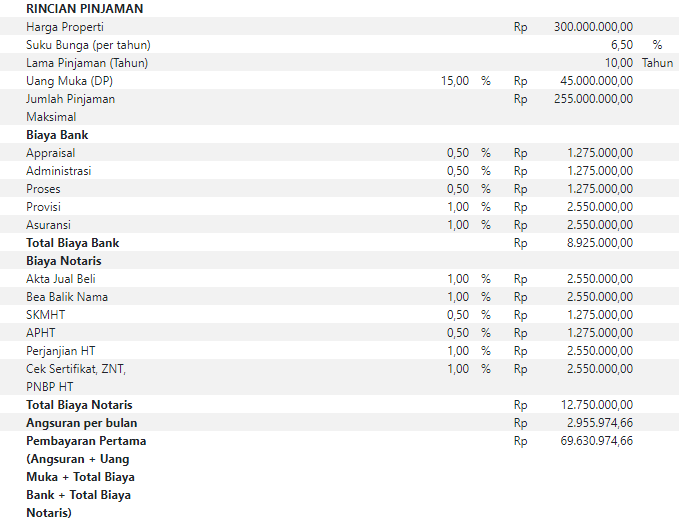
Task: Click the Provisi row label
Action: [x=44, y=207]
